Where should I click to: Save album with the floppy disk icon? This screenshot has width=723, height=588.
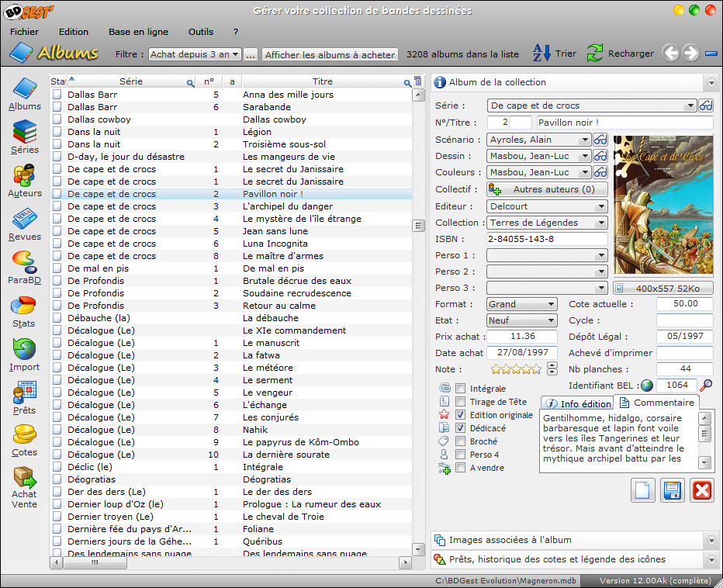pos(671,491)
